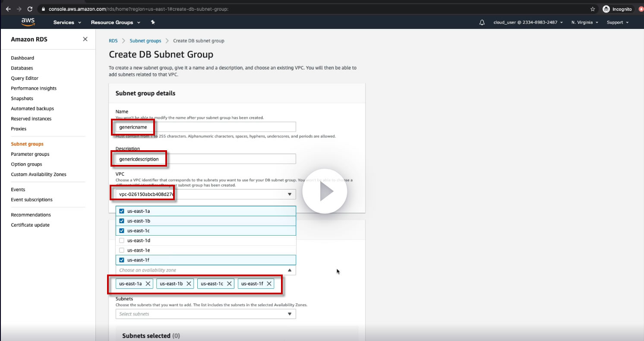The image size is (644, 341).
Task: Open the VPC identifier dropdown
Action: tap(205, 194)
